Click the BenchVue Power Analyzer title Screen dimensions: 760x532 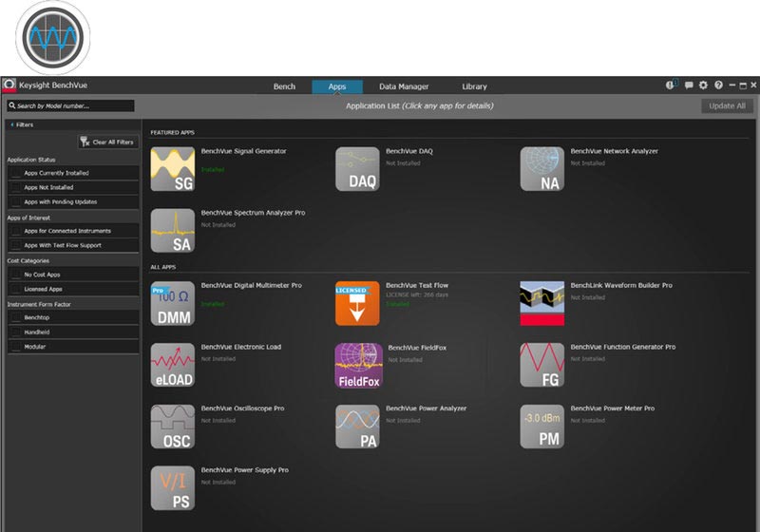426,408
